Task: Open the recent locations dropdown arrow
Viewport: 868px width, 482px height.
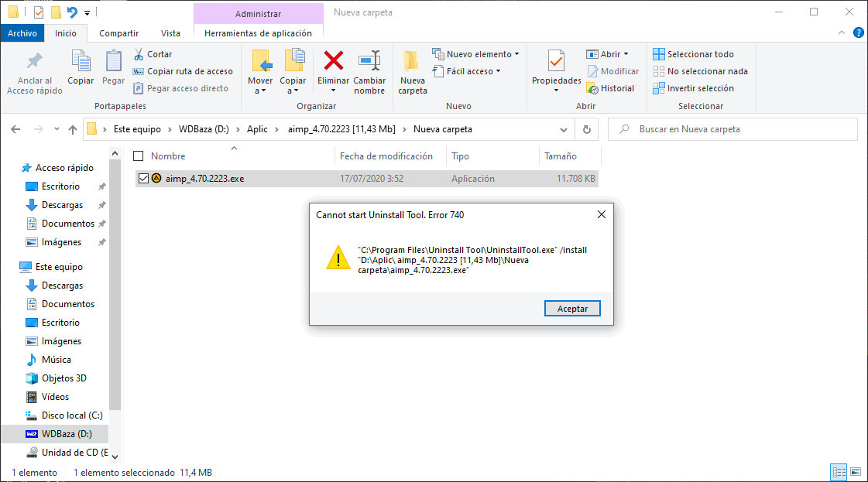Action: [57, 129]
